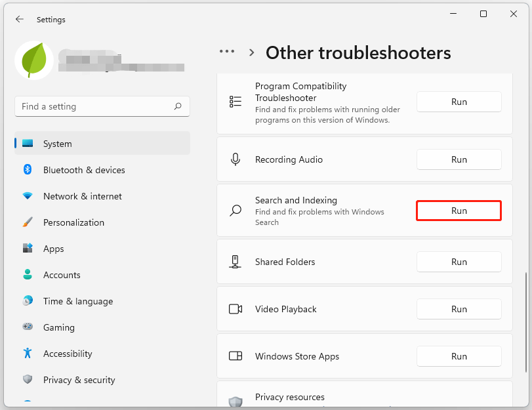
Task: Open the System settings category
Action: pyautogui.click(x=102, y=144)
